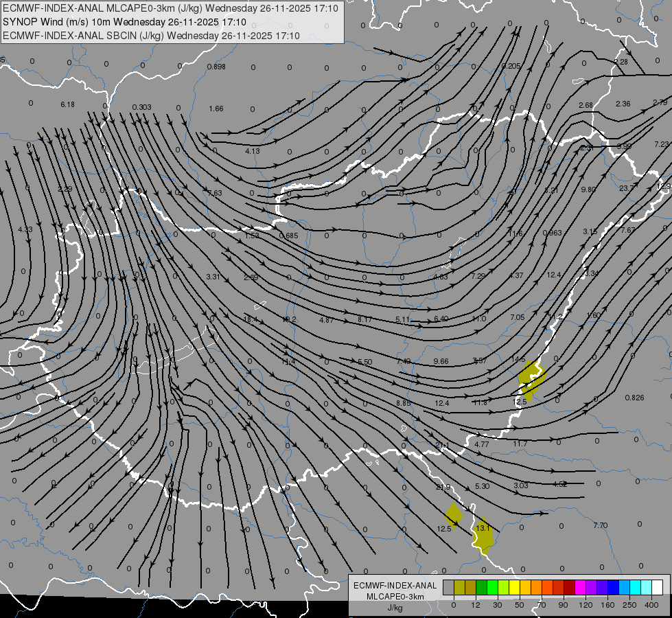Select the 0.963 map value
Viewport: 672px width, 618px height.
(552, 233)
